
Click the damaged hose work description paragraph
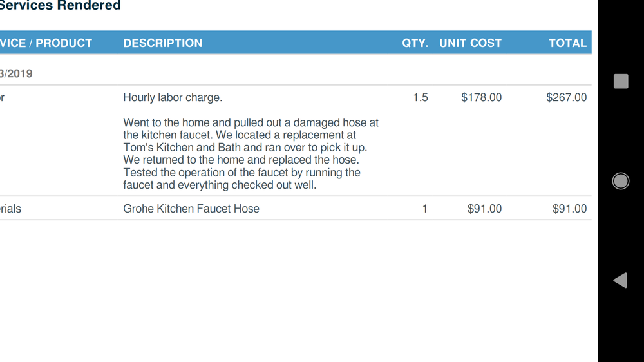pos(251,153)
